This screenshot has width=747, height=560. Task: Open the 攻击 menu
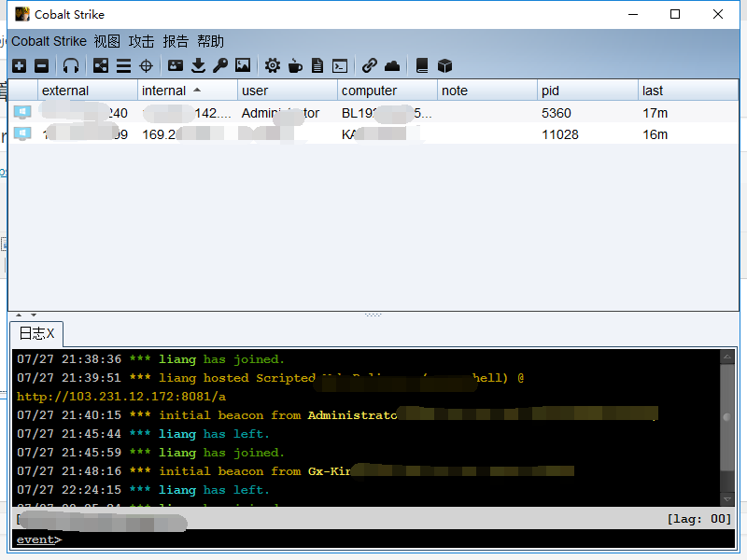[141, 41]
